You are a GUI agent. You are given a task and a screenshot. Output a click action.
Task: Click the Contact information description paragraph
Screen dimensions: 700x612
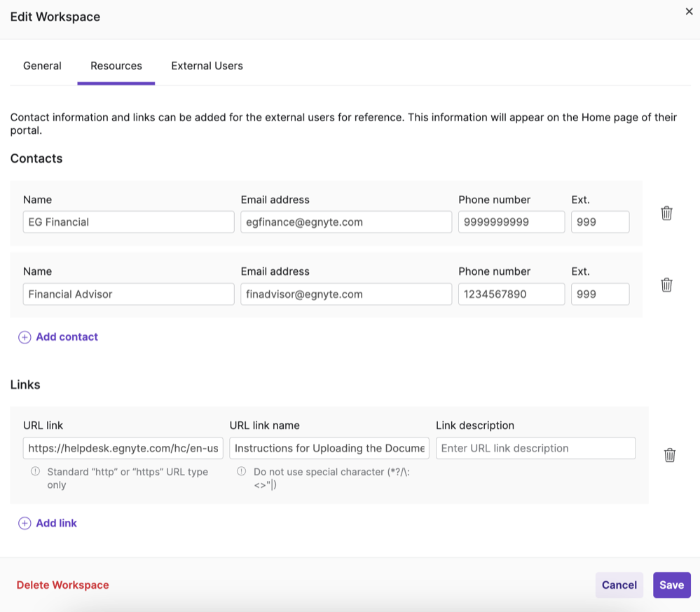click(x=344, y=124)
